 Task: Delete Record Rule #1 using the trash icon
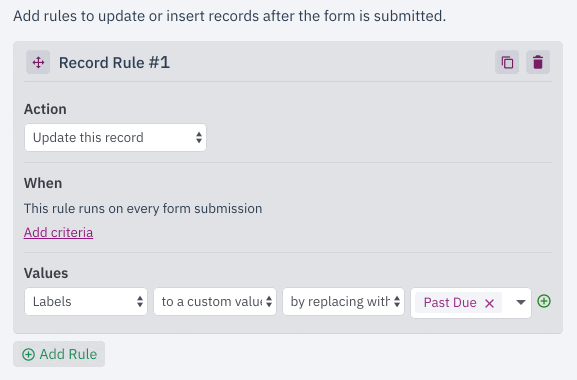coord(538,62)
